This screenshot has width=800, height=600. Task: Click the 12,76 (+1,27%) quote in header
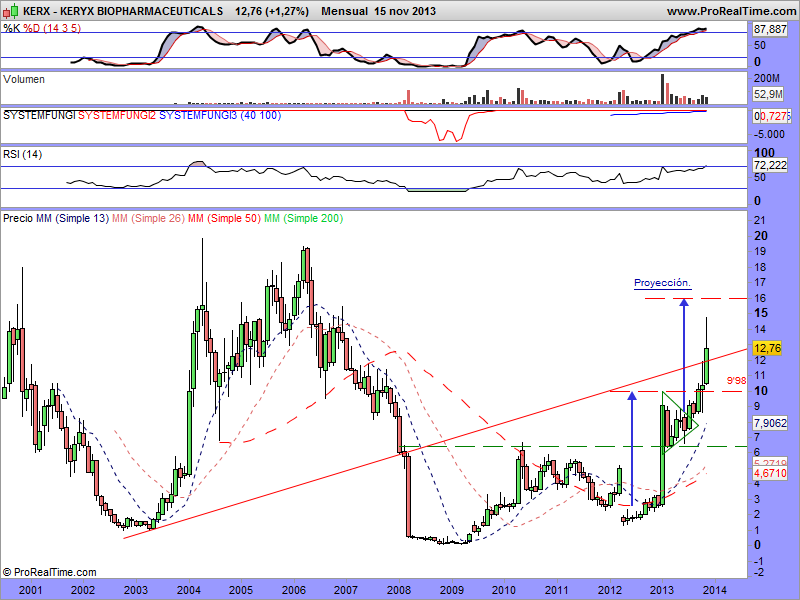coord(272,11)
